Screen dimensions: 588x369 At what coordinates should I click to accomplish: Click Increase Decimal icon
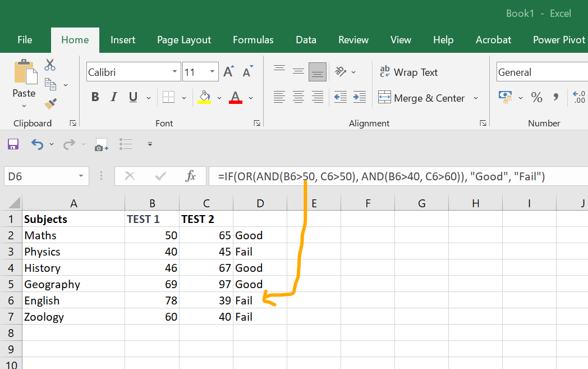click(579, 97)
